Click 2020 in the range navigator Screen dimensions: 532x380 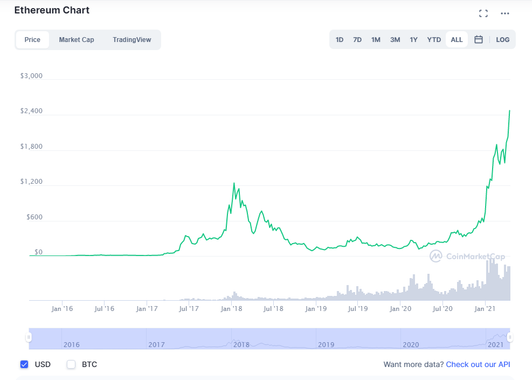(x=411, y=345)
